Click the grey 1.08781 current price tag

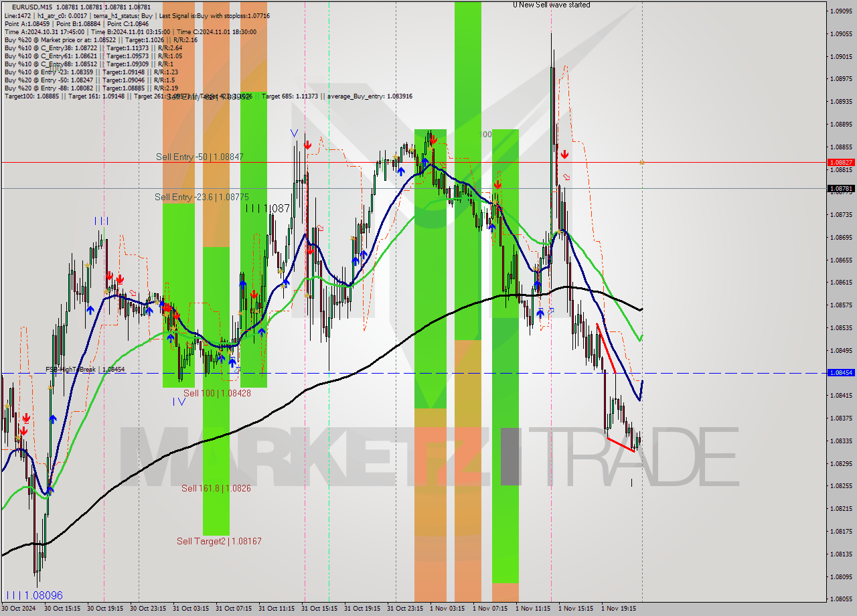(841, 189)
